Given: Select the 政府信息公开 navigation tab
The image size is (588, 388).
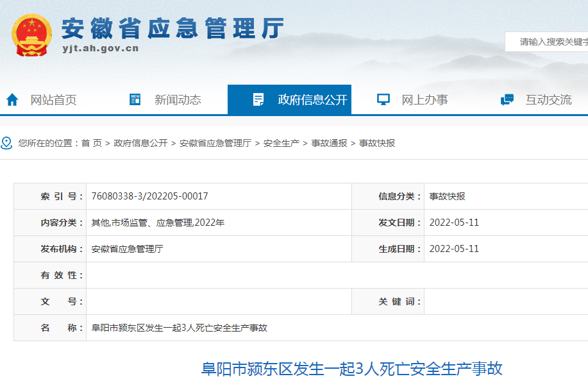Looking at the screenshot, I should (289, 99).
